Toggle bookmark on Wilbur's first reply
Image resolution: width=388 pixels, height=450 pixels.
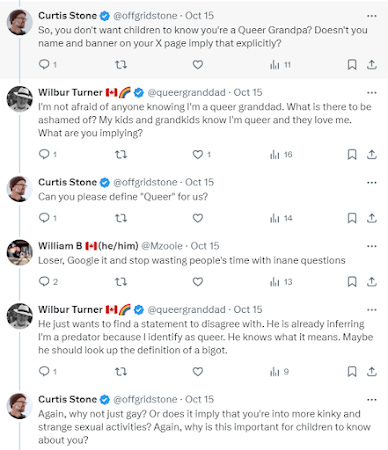(352, 154)
